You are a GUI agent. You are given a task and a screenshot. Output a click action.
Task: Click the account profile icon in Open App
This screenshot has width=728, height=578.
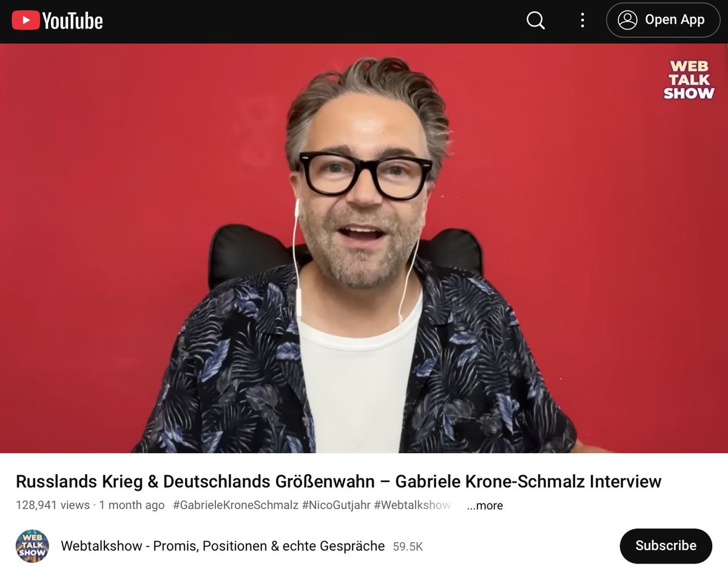click(627, 20)
